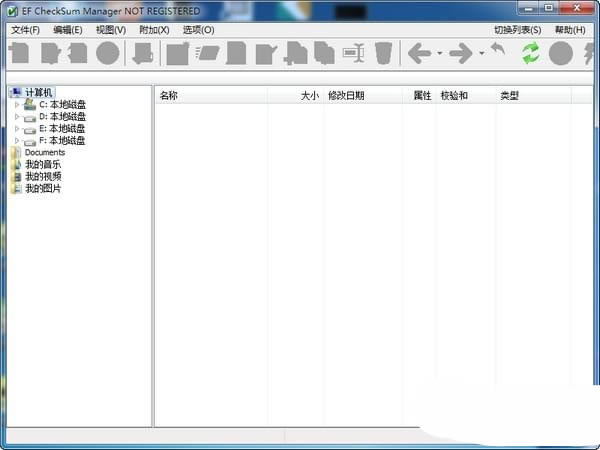The image size is (600, 450).
Task: Select 我的视频 in the tree
Action: (x=43, y=176)
